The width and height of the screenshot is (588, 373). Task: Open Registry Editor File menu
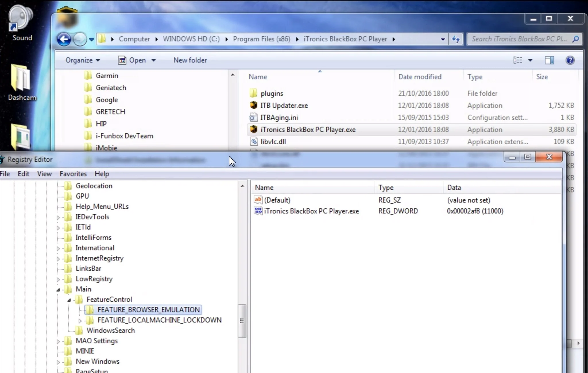point(5,174)
